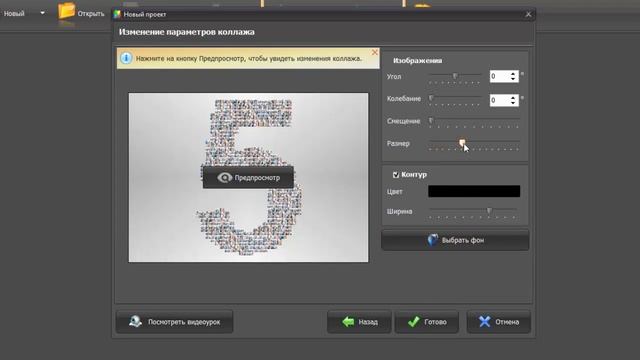Increase the Колебание value with up arrow
This screenshot has width=640, height=360.
point(513,98)
